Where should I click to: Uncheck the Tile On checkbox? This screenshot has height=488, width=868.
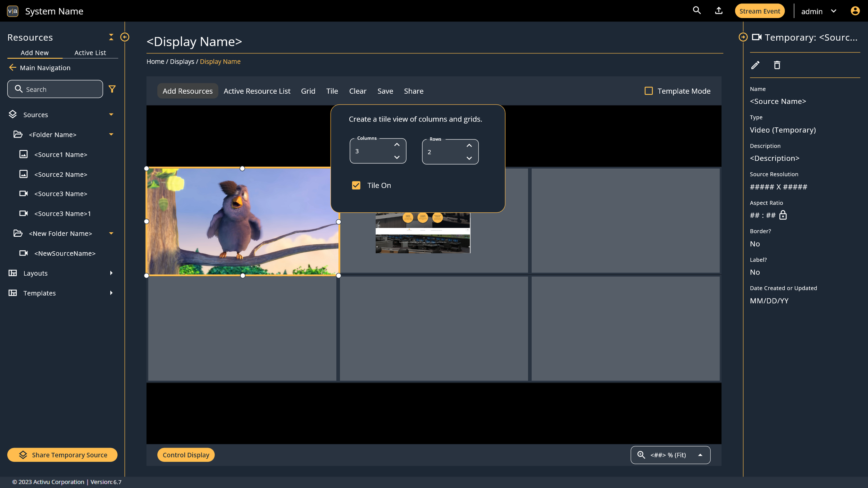(x=356, y=185)
